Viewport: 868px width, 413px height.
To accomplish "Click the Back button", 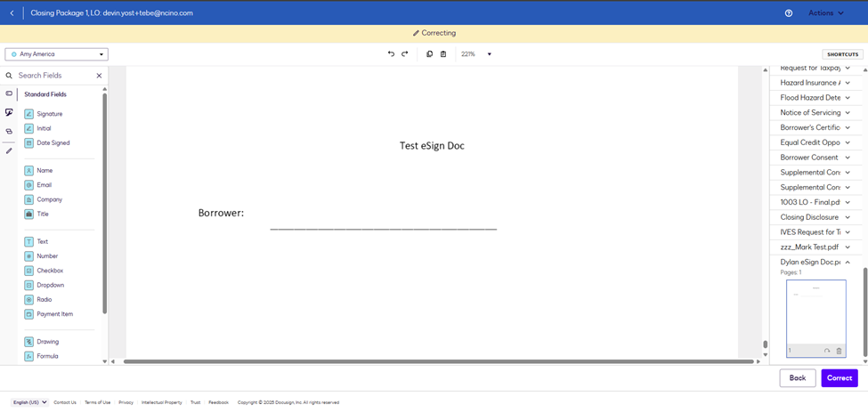I will (x=797, y=378).
